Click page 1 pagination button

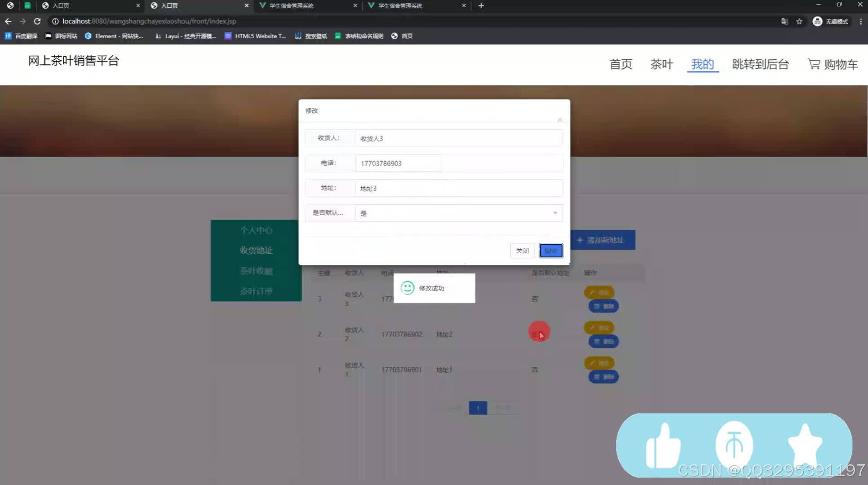(478, 408)
